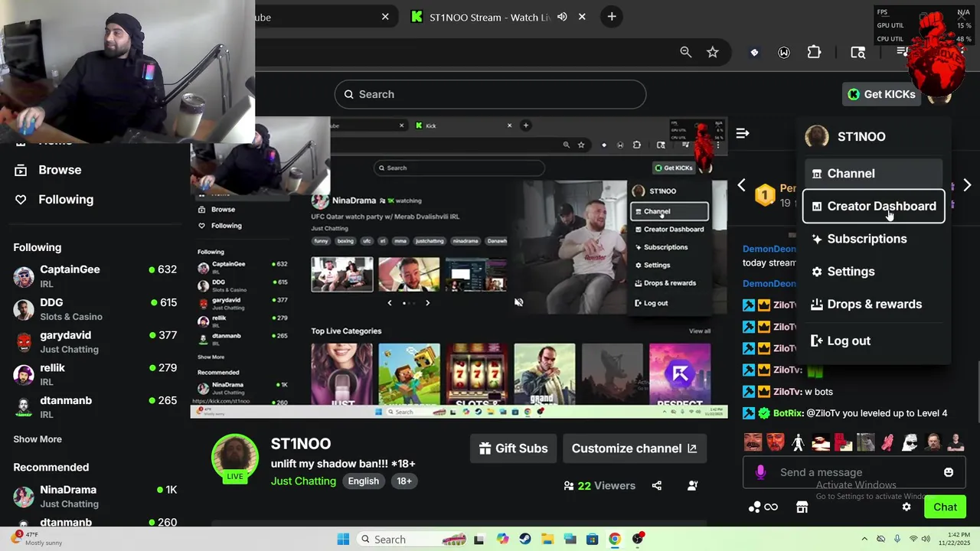
Task: Open Settings in the ST1NOO dropdown
Action: click(874, 272)
